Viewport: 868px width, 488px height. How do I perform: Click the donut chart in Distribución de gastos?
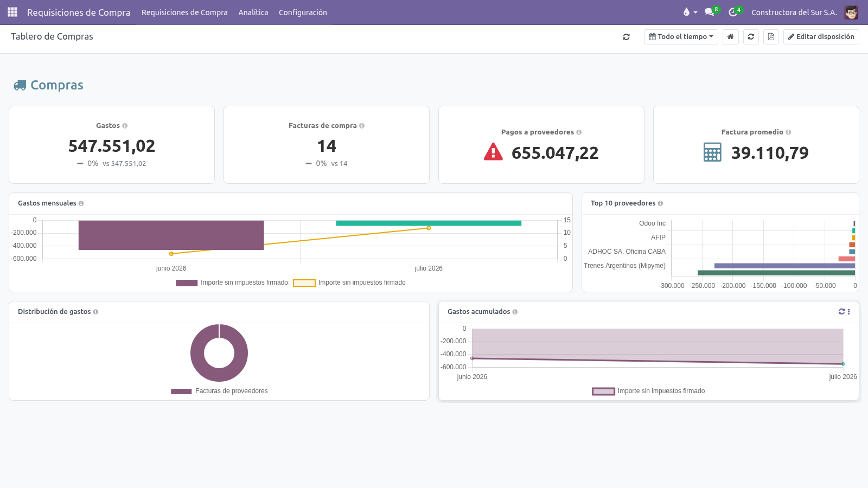(219, 353)
